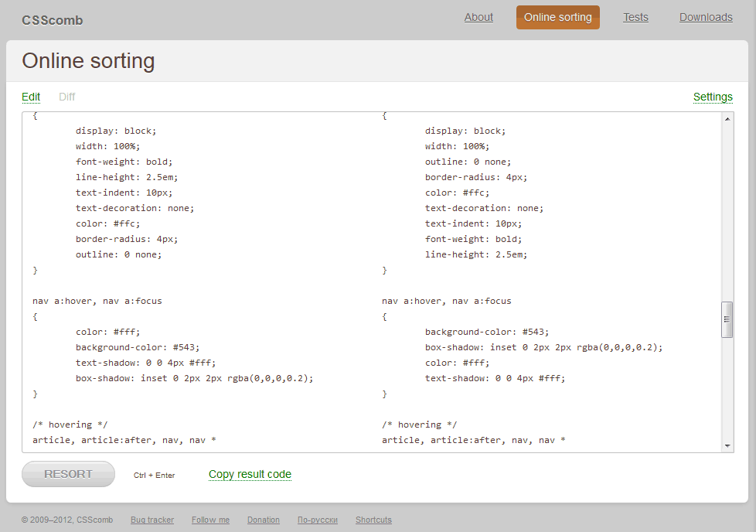
Task: Switch to the Edit view
Action: click(31, 97)
